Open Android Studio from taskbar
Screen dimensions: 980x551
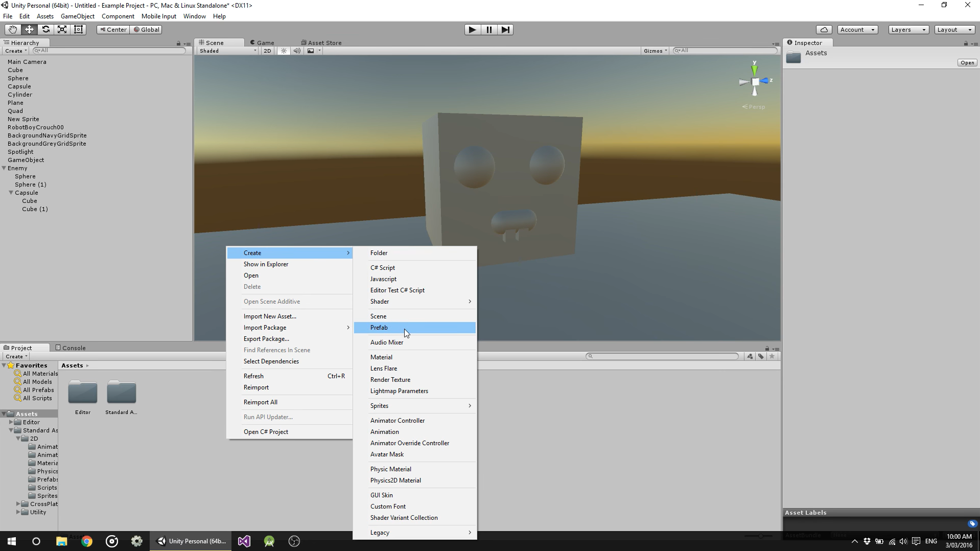tap(269, 541)
